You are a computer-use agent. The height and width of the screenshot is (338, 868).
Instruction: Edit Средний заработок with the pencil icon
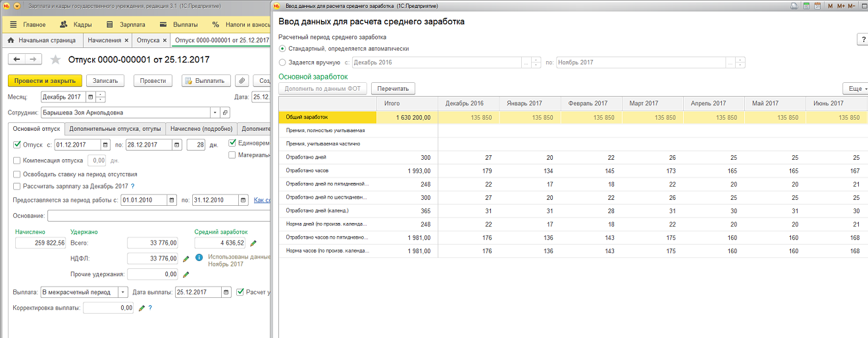pos(253,243)
